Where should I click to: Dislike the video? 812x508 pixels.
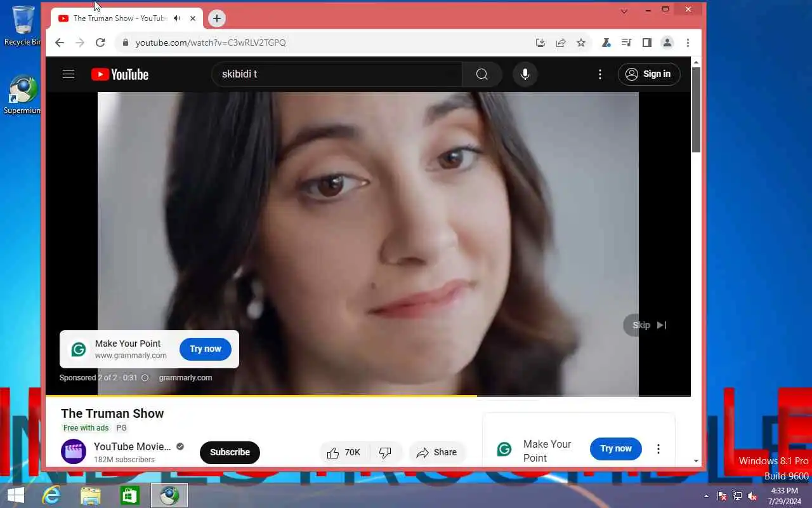tap(385, 453)
